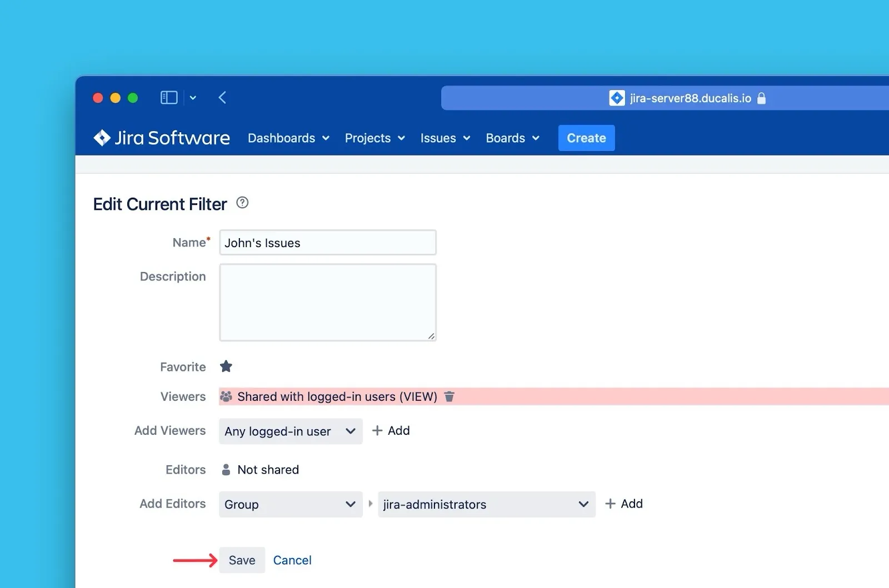Click the Cancel link

(292, 560)
